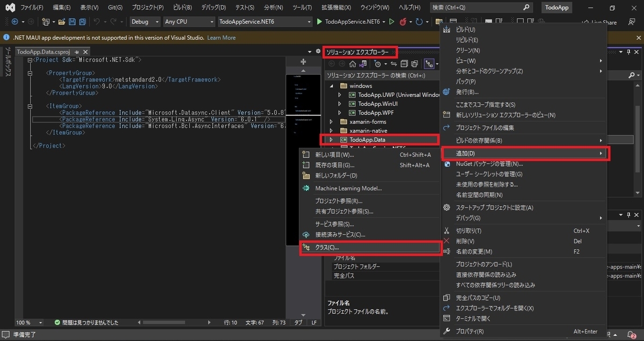
Task: Click the pending changes filter clock icon
Action: (378, 64)
